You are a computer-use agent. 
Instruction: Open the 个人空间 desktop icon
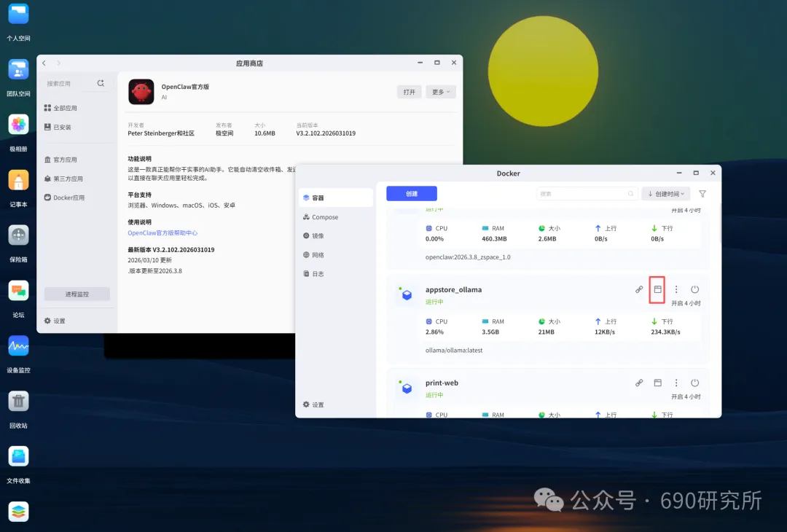tap(18, 14)
